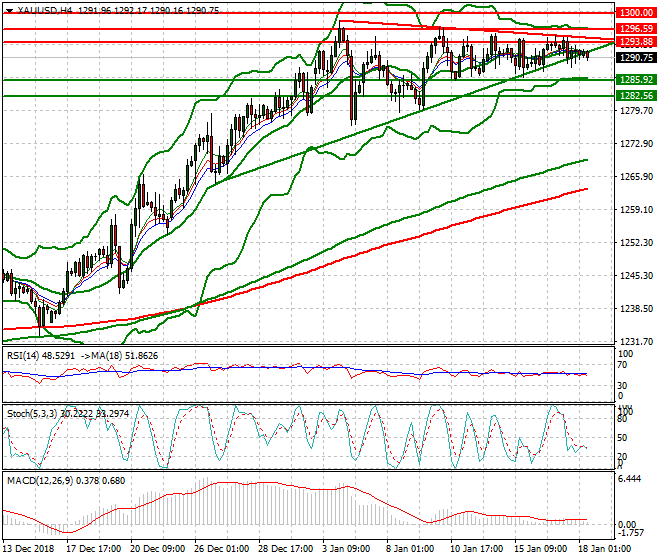The height and width of the screenshot is (560, 660).
Task: Click the RSI(14) indicator label
Action: click(24, 356)
